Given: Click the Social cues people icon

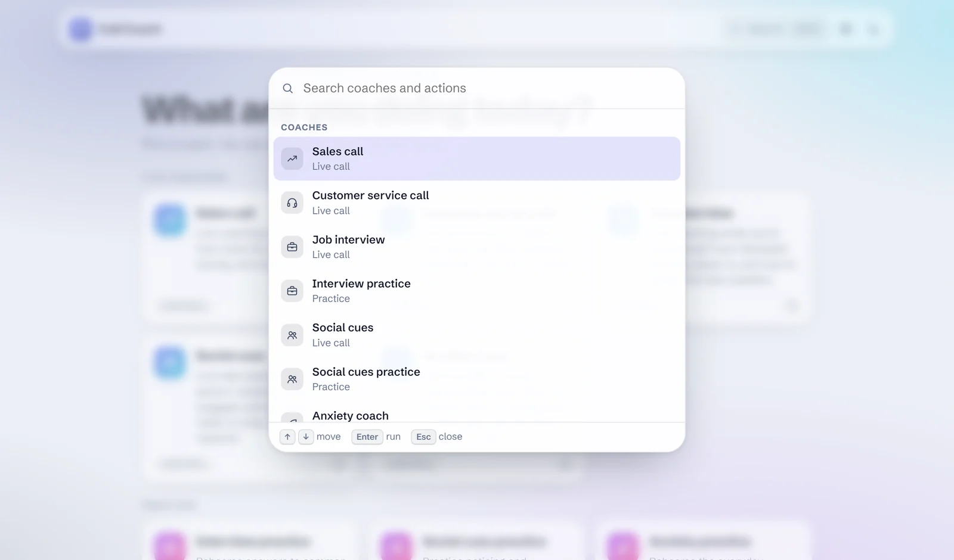Looking at the screenshot, I should tap(292, 335).
